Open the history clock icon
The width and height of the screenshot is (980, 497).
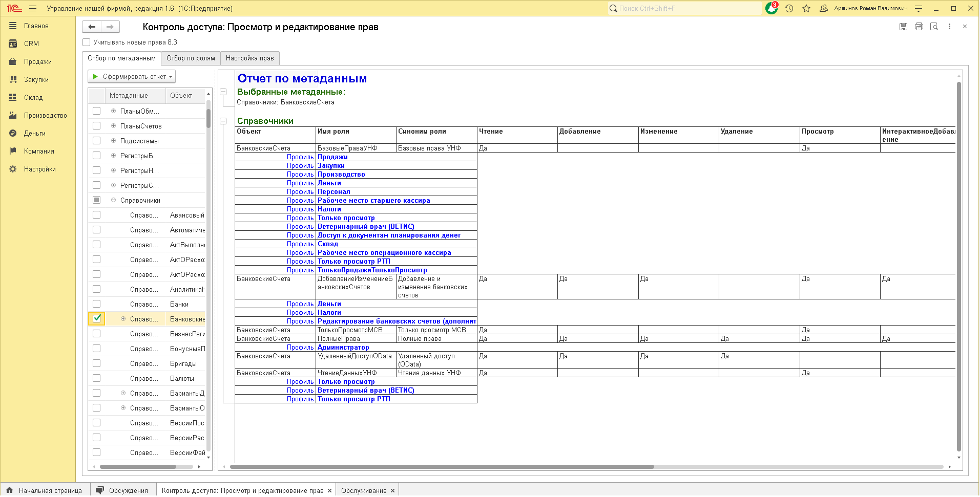(x=789, y=8)
